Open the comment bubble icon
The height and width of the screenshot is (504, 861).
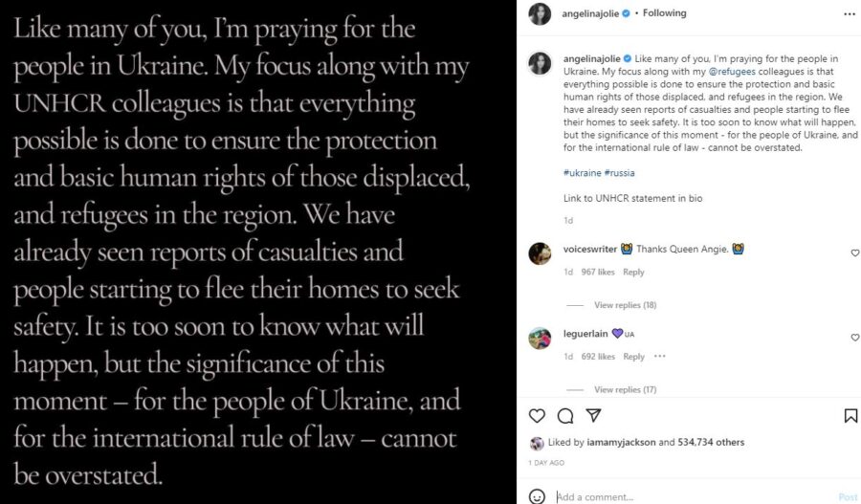565,416
